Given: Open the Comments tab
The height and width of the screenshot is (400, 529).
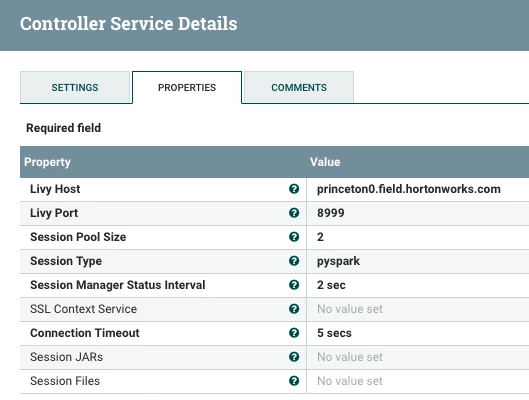Looking at the screenshot, I should tap(299, 87).
